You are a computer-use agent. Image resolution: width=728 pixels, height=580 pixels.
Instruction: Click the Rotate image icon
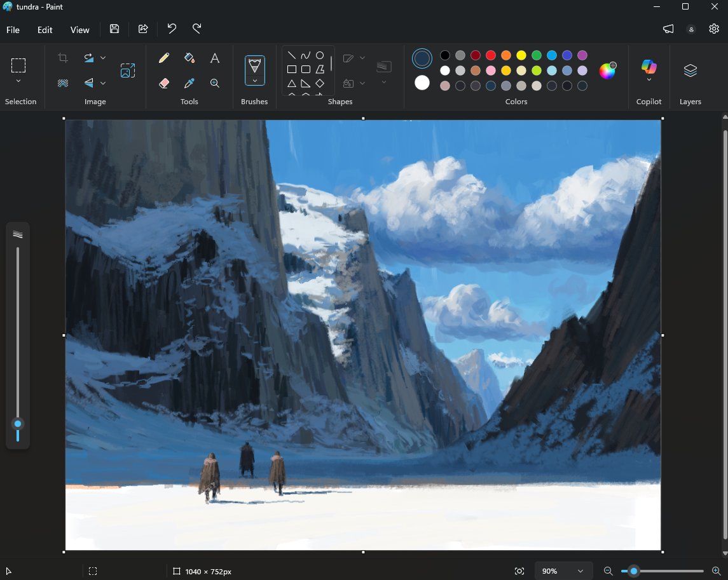pyautogui.click(x=88, y=58)
